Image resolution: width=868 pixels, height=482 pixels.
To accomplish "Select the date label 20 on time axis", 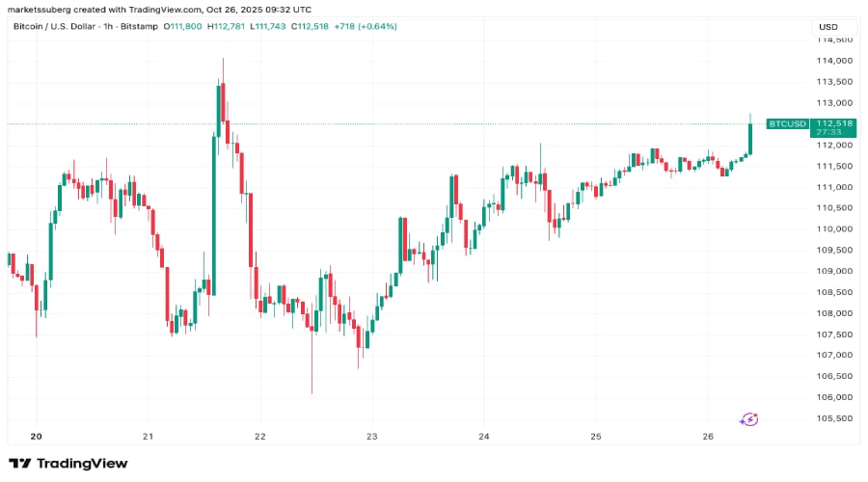I will [37, 437].
